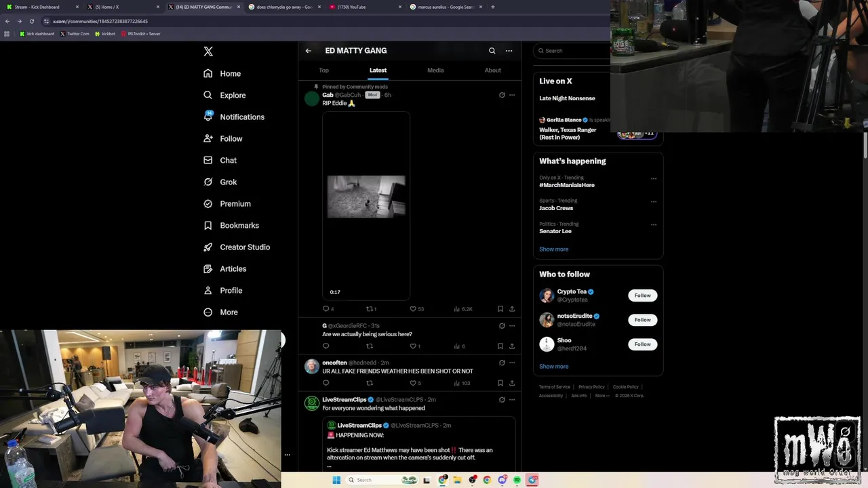Play the video in Gab's post

coord(366,205)
